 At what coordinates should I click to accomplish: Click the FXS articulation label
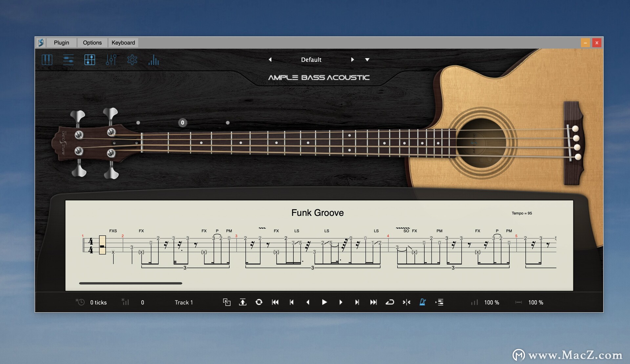point(113,231)
